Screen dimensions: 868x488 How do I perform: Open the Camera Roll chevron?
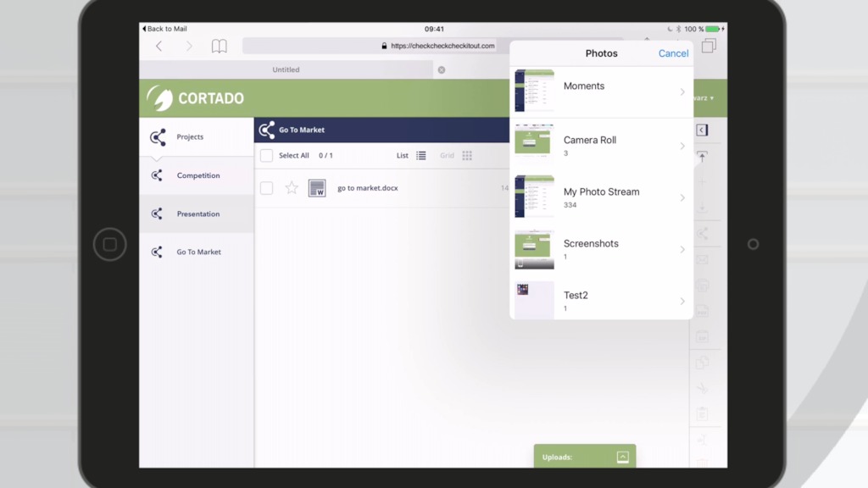pos(682,146)
